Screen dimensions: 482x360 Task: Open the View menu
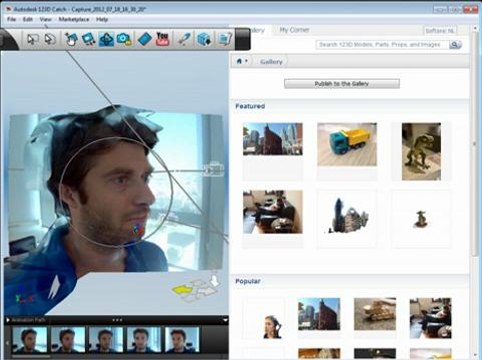46,19
